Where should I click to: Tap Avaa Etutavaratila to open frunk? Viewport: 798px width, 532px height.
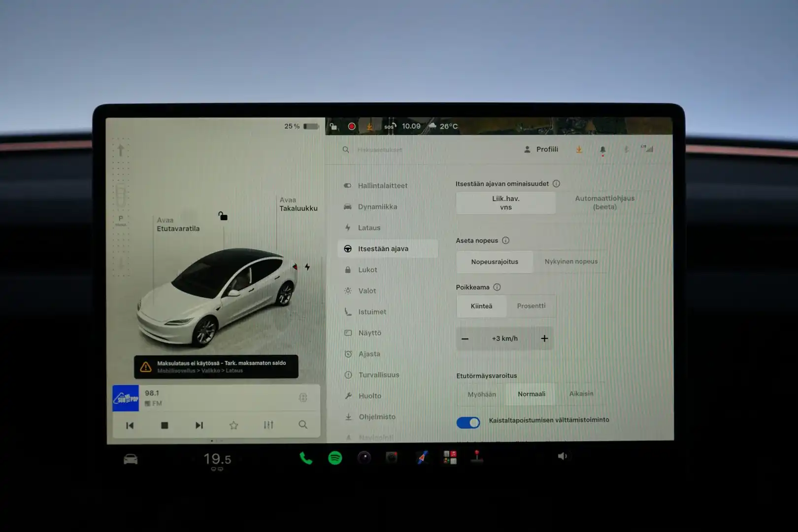click(x=178, y=224)
